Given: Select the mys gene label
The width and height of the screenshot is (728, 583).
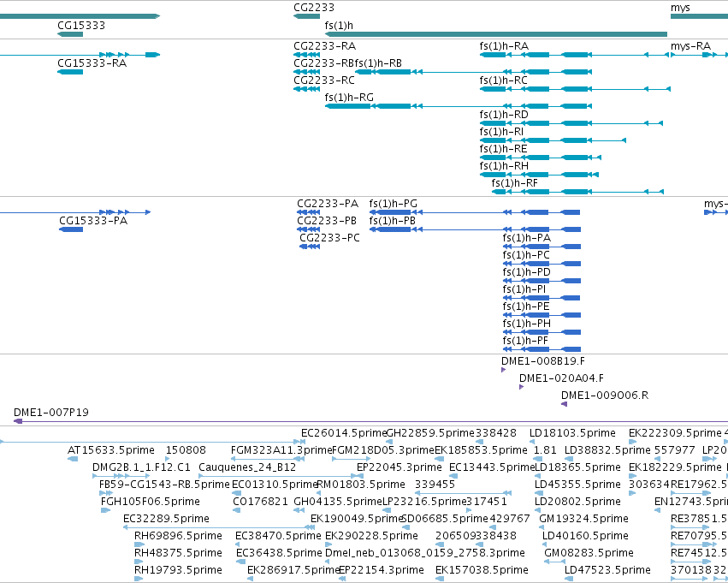Looking at the screenshot, I should (680, 8).
